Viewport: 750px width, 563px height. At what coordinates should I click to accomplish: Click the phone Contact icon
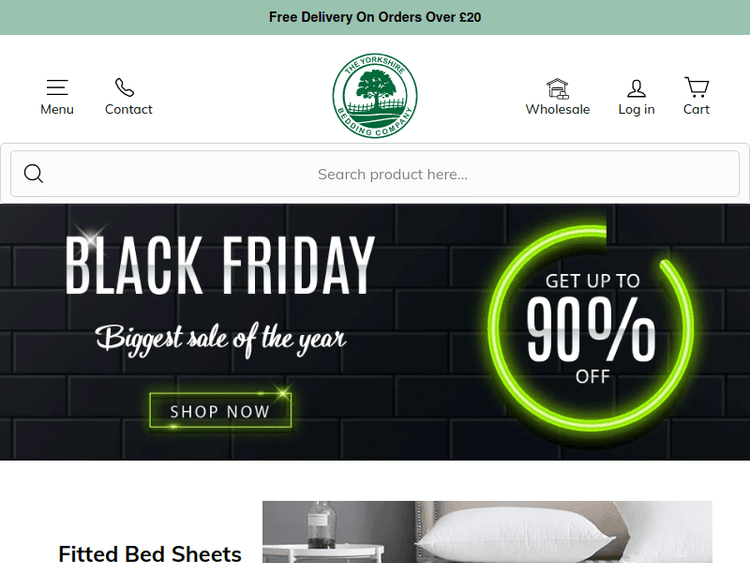(x=125, y=88)
